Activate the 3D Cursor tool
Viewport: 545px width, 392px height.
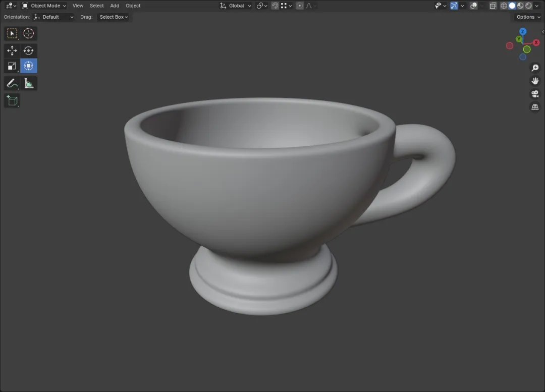point(28,33)
